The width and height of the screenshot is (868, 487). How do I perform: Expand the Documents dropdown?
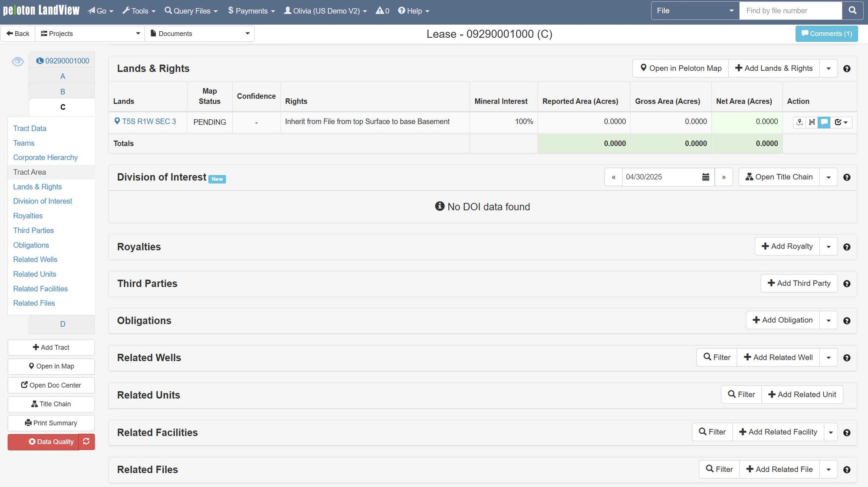coord(200,33)
